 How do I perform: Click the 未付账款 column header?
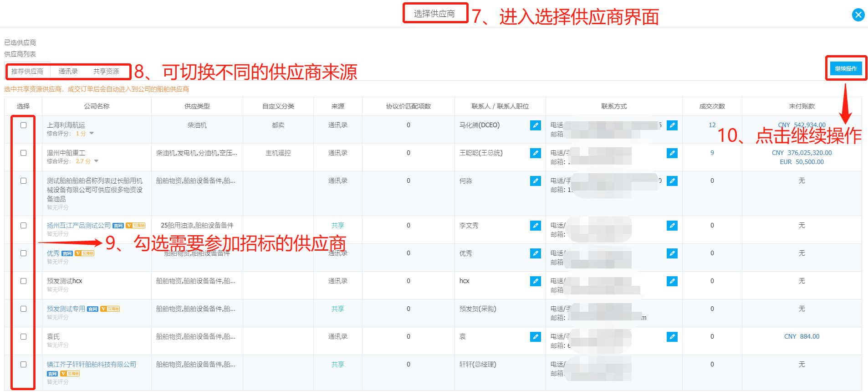[x=802, y=106]
